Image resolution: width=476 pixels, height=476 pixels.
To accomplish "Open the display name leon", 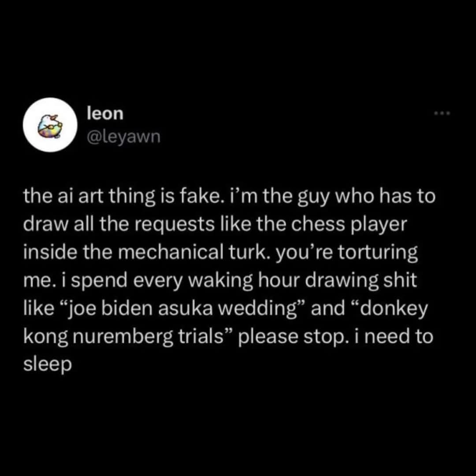I will 105,114.
